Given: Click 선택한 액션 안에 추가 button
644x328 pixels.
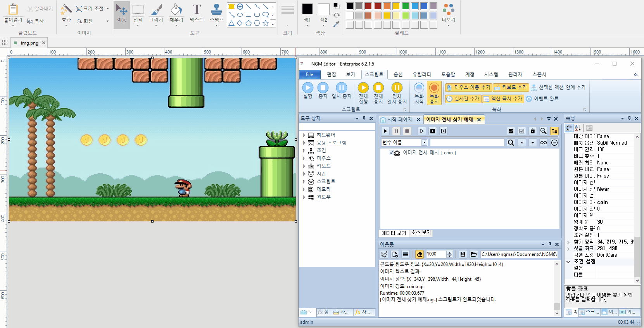Looking at the screenshot, I should (x=558, y=88).
